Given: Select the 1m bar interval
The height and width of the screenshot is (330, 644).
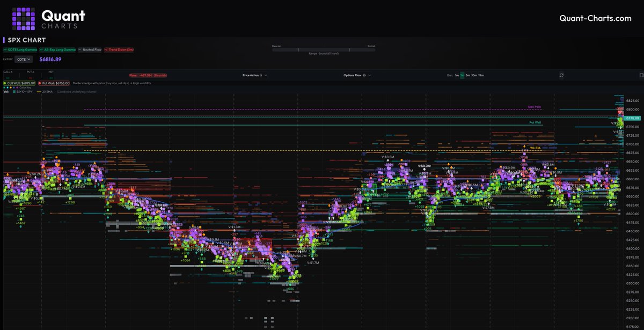Looking at the screenshot, I should point(457,75).
